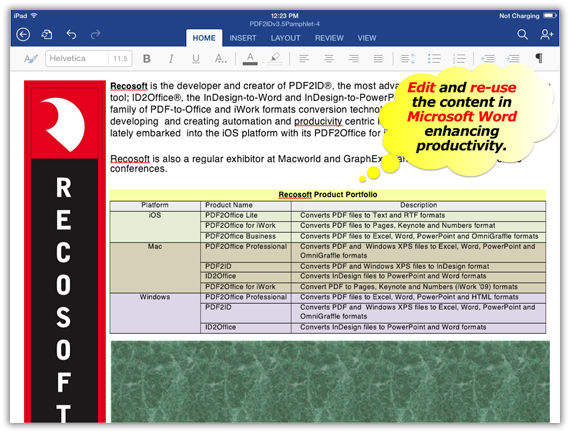Tap the misspelled word "producivity"

pos(318,121)
